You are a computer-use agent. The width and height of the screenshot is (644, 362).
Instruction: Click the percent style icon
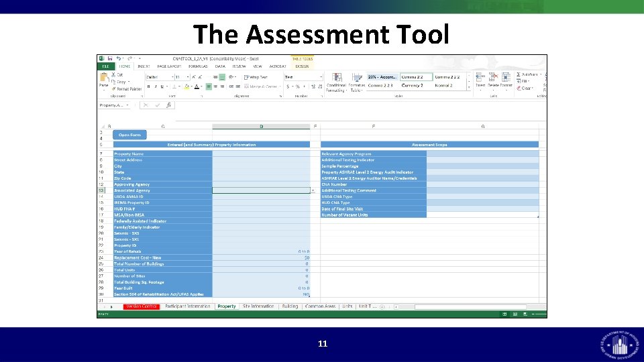pos(298,86)
